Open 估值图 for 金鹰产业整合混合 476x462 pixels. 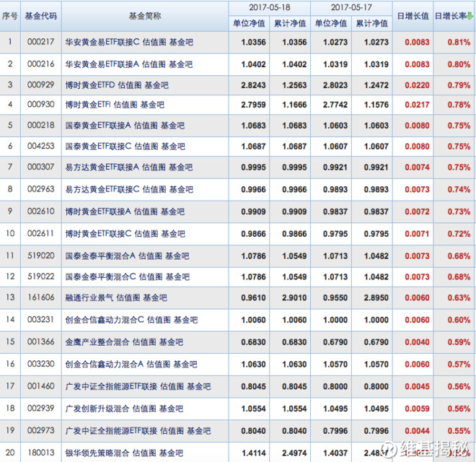pos(144,341)
